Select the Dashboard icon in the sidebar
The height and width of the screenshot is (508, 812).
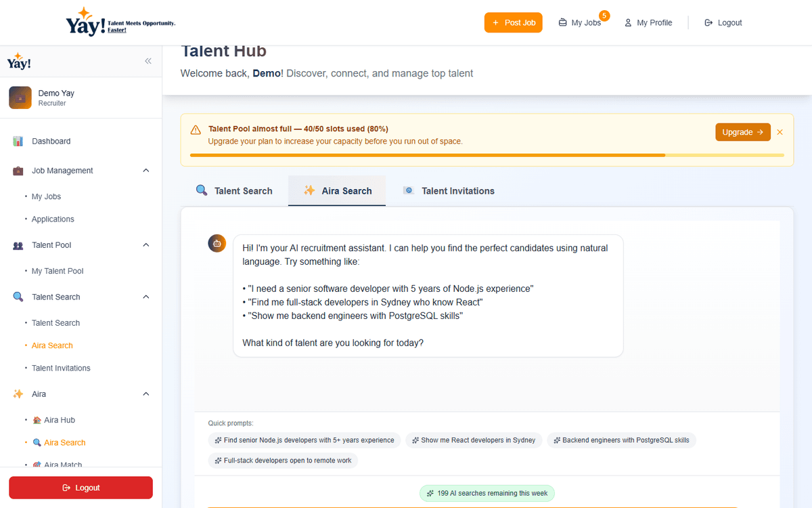[x=18, y=141]
